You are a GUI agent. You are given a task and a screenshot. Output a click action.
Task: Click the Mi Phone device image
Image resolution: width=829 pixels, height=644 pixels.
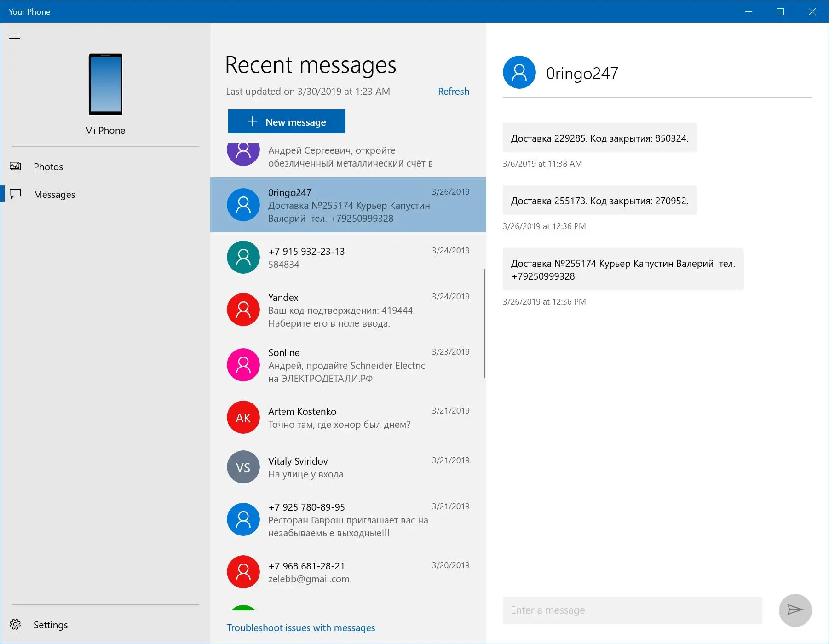click(105, 84)
